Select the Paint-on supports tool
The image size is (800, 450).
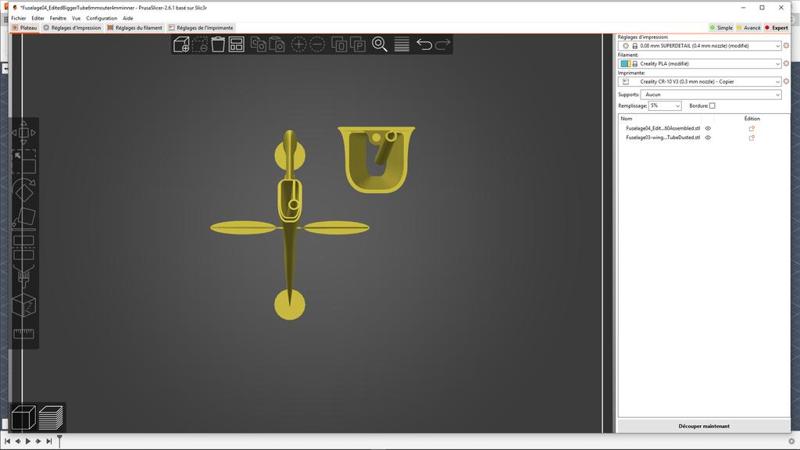pos(23,276)
